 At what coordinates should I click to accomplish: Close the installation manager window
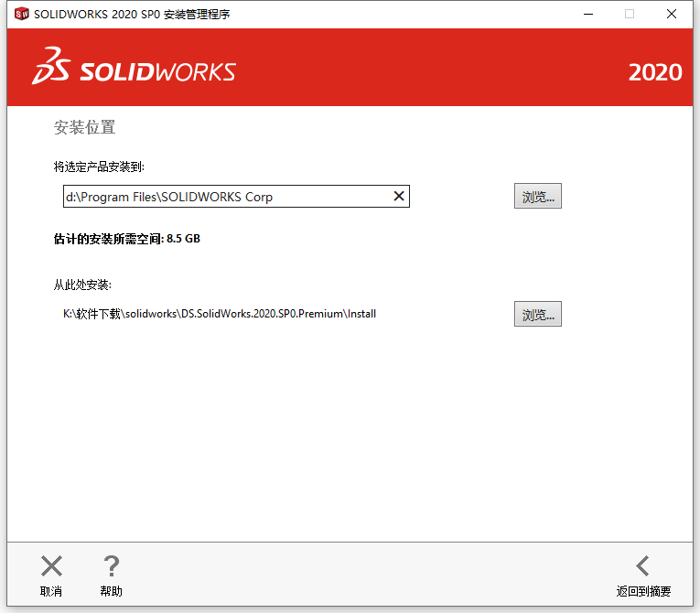coord(672,15)
